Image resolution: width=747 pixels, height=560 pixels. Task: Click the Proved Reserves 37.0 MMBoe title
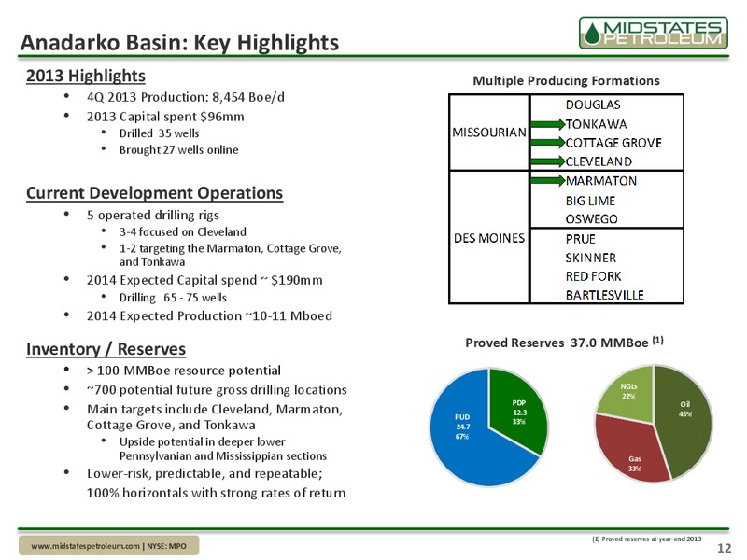[564, 343]
